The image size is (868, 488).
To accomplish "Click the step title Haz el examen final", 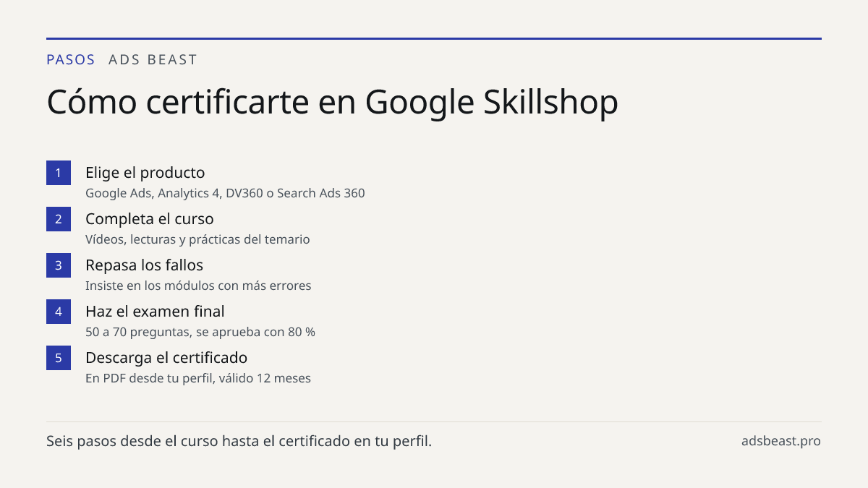I will pos(155,312).
